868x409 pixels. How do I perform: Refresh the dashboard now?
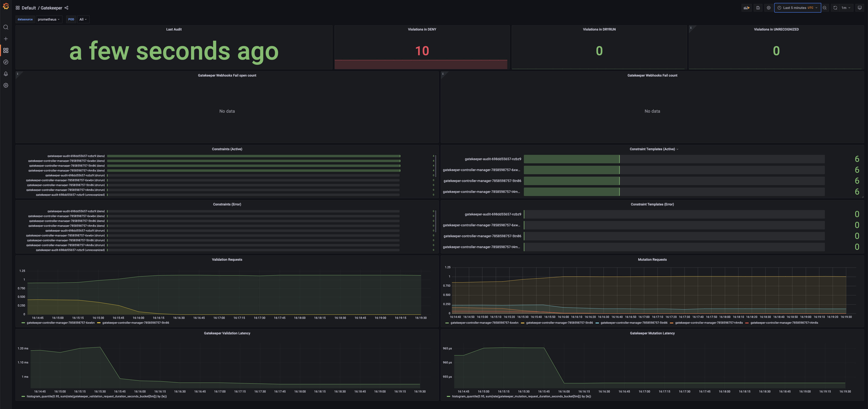(835, 8)
